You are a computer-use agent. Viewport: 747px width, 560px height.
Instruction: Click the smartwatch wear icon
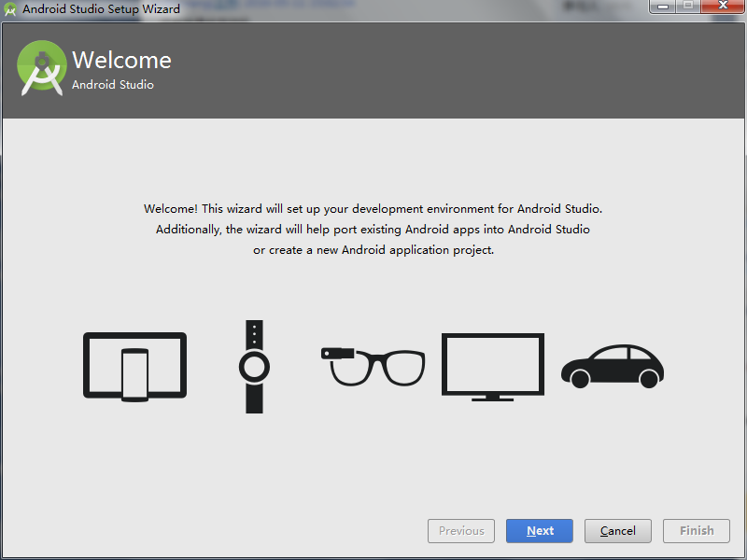254,367
